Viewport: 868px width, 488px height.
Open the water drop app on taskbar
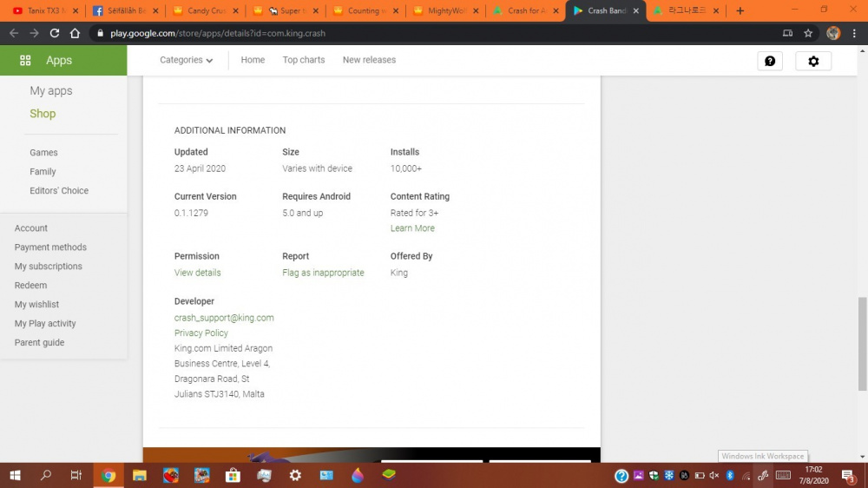tap(358, 475)
